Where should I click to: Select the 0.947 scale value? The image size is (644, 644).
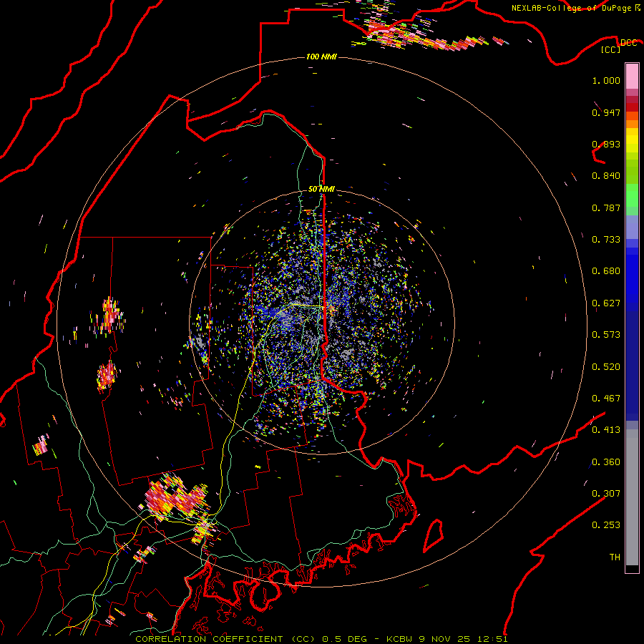[606, 112]
